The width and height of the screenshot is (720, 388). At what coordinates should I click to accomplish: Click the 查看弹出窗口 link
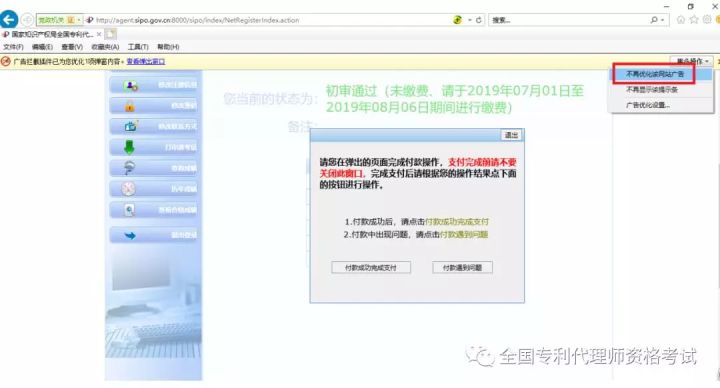click(146, 62)
